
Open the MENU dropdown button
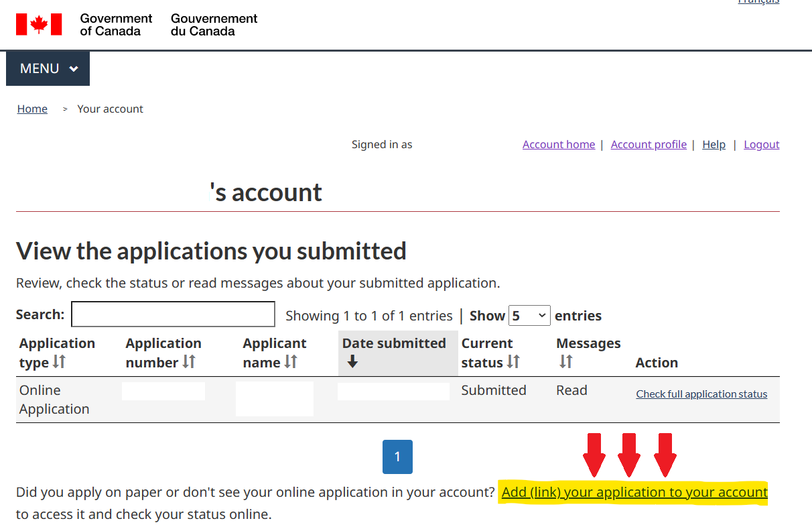(x=48, y=68)
